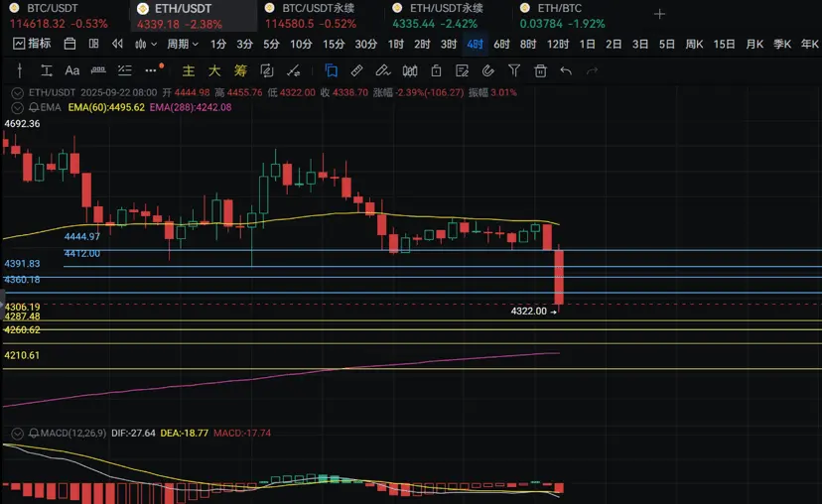Image resolution: width=822 pixels, height=504 pixels.
Task: Select the freehand pen drawing tool
Action: pos(382,70)
